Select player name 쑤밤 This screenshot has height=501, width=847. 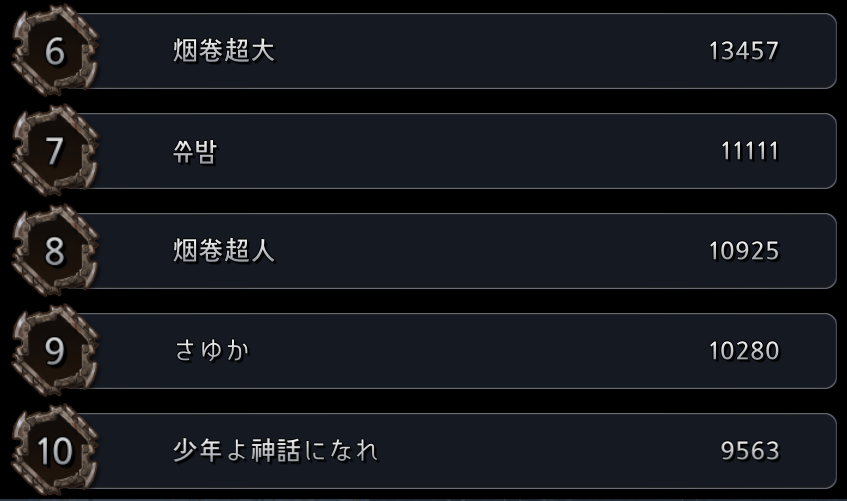[x=195, y=151]
